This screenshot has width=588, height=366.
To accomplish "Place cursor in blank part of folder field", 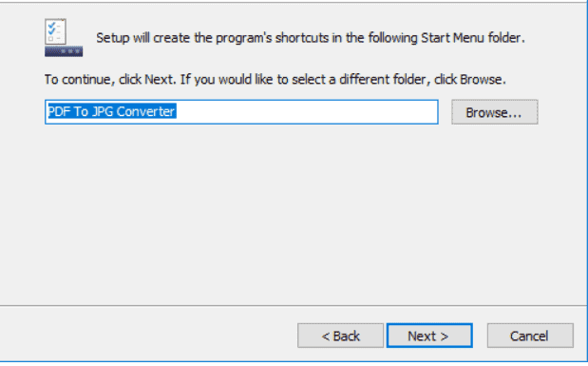I will coord(307,112).
